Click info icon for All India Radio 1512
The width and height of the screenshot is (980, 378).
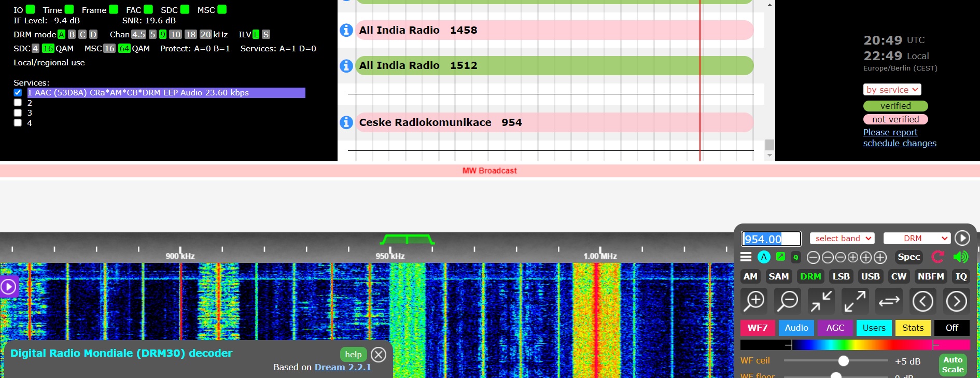click(x=346, y=66)
